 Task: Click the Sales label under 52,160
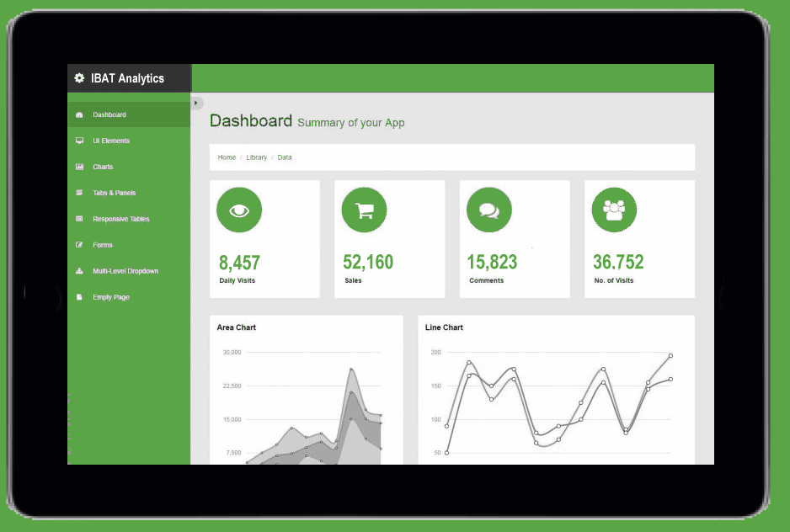(x=353, y=280)
